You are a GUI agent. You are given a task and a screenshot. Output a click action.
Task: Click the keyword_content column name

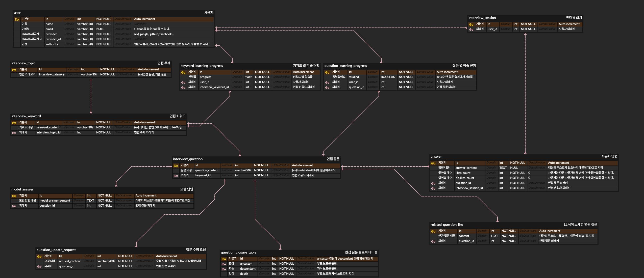pyautogui.click(x=48, y=127)
